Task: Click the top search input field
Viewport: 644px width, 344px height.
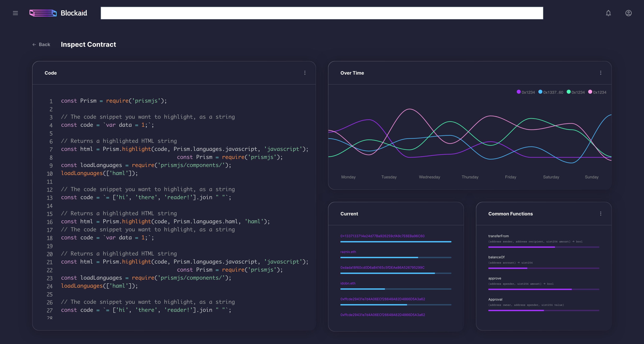Action: 322,13
